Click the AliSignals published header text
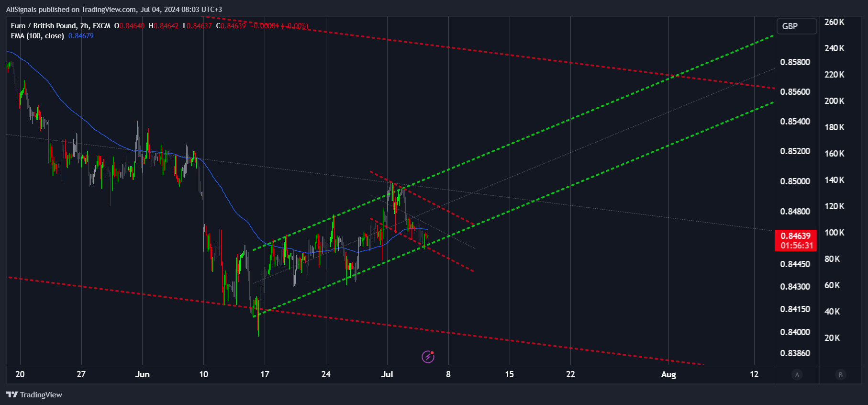 coord(114,9)
